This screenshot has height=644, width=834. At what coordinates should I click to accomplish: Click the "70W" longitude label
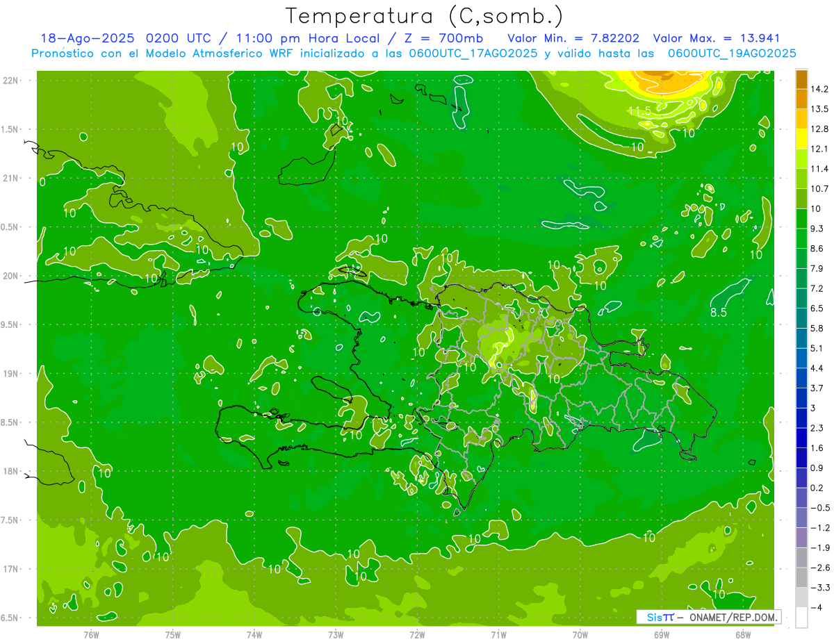click(x=580, y=635)
